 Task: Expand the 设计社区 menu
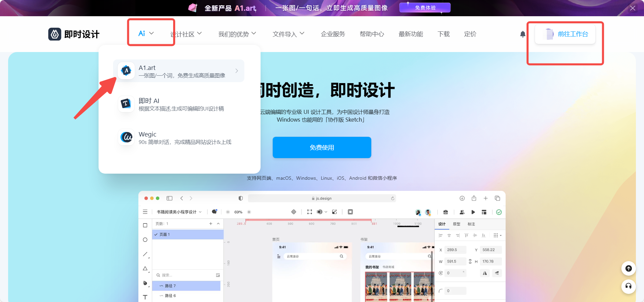[x=186, y=34]
